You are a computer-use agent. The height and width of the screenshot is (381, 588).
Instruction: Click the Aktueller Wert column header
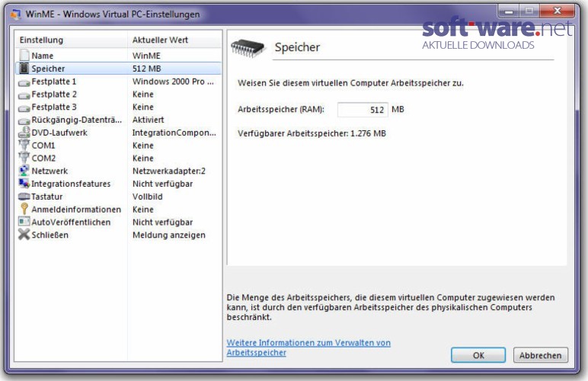(x=174, y=40)
